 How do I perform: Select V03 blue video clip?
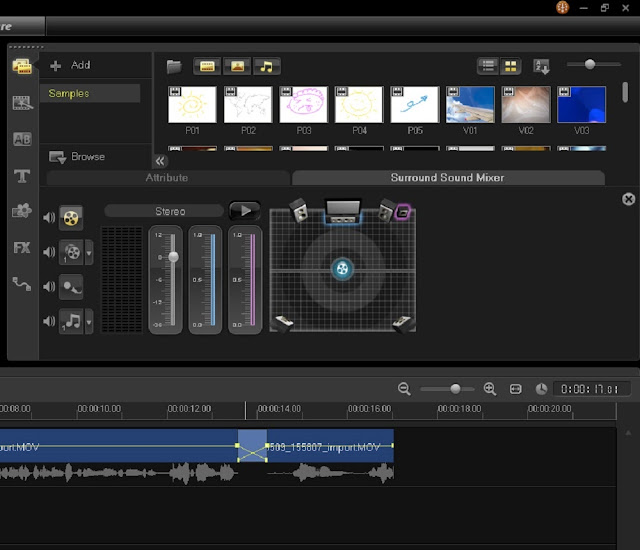pos(581,104)
